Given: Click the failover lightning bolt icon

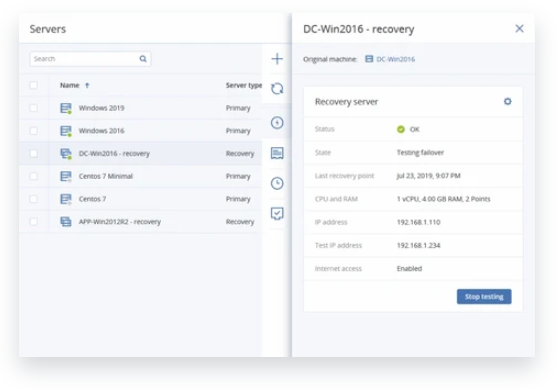Looking at the screenshot, I should [x=277, y=123].
